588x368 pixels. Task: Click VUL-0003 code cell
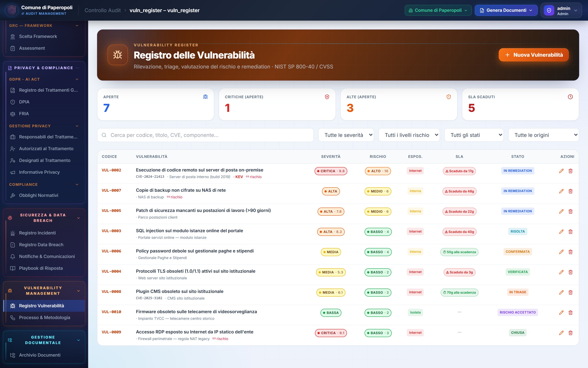coord(111,231)
